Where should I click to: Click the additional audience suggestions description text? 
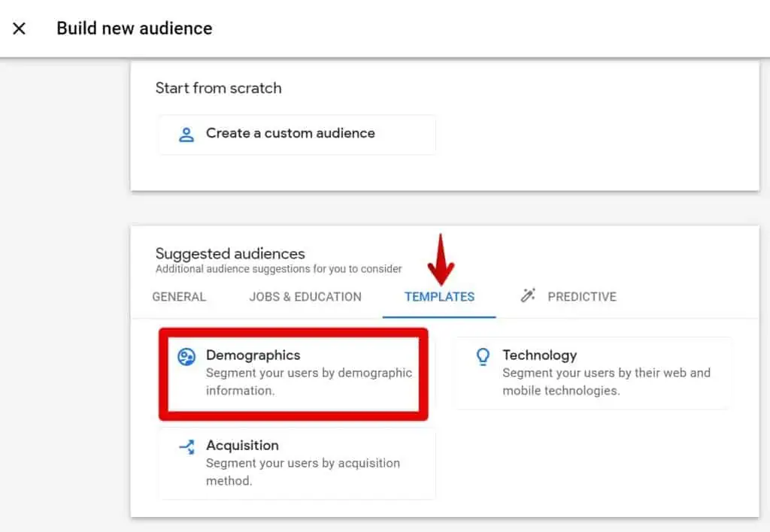click(277, 269)
